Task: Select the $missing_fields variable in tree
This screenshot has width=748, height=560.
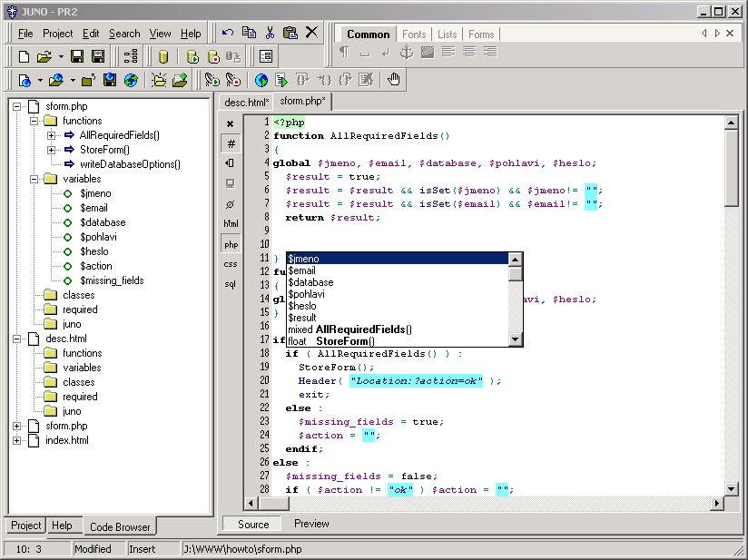Action: (112, 280)
